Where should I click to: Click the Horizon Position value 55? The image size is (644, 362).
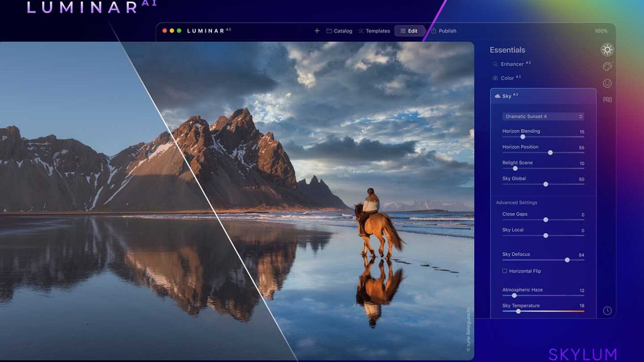tap(581, 148)
